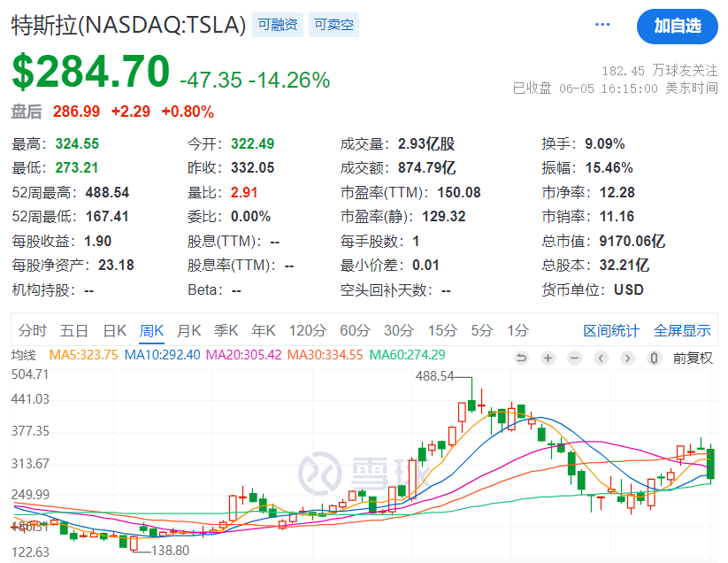The height and width of the screenshot is (563, 728).
Task: Click 振幅 value 15.46%
Action: coord(609,168)
